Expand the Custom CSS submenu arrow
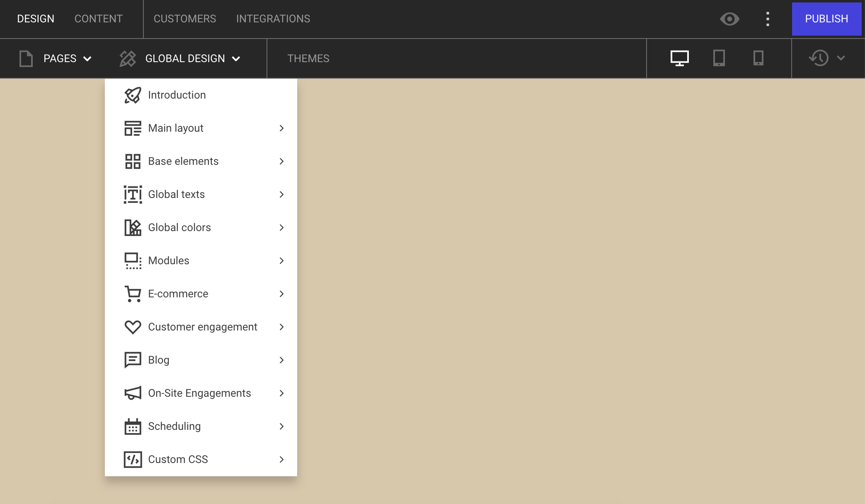Image resolution: width=865 pixels, height=504 pixels. (x=282, y=460)
